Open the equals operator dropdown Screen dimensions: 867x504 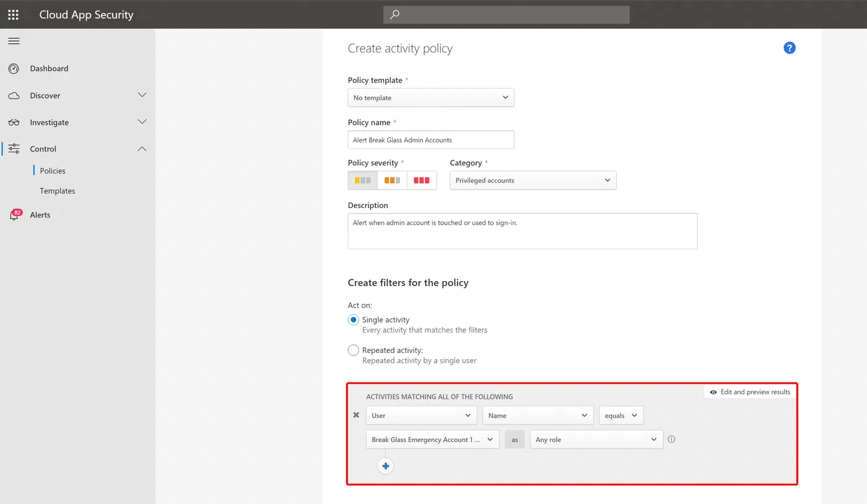coord(621,415)
